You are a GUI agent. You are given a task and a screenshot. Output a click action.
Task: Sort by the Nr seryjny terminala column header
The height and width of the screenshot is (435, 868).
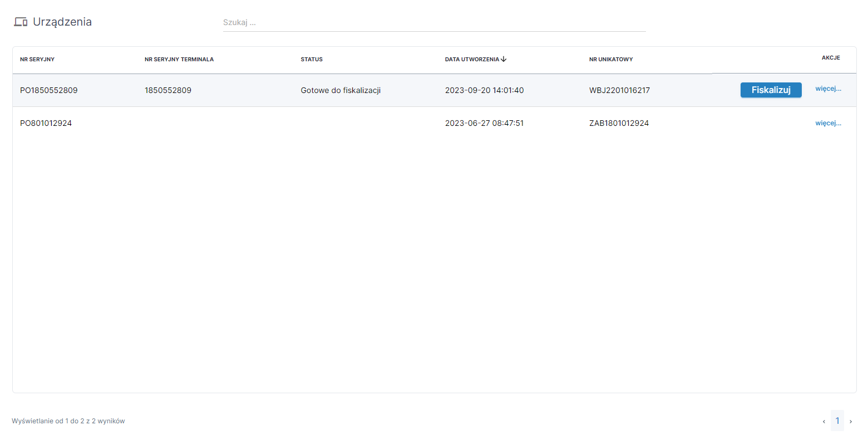pos(179,59)
